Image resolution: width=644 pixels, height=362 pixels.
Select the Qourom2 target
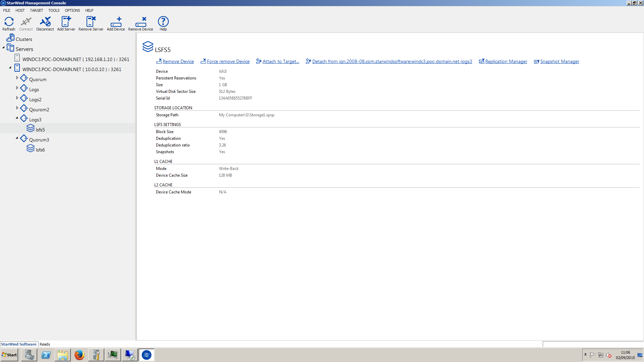(x=39, y=110)
